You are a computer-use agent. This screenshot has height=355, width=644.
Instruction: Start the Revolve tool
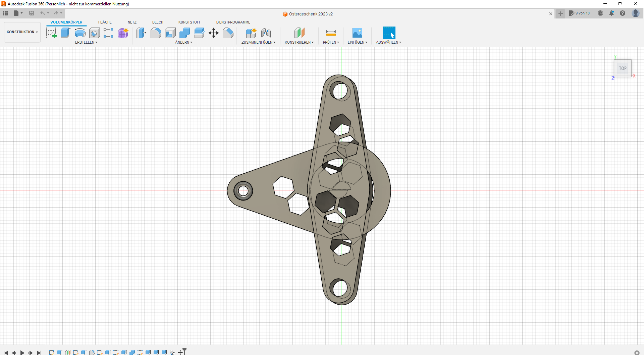click(80, 33)
